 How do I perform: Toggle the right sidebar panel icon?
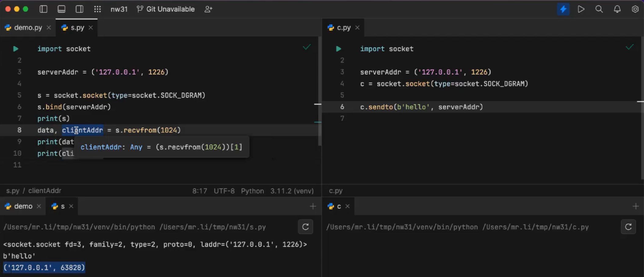point(79,9)
